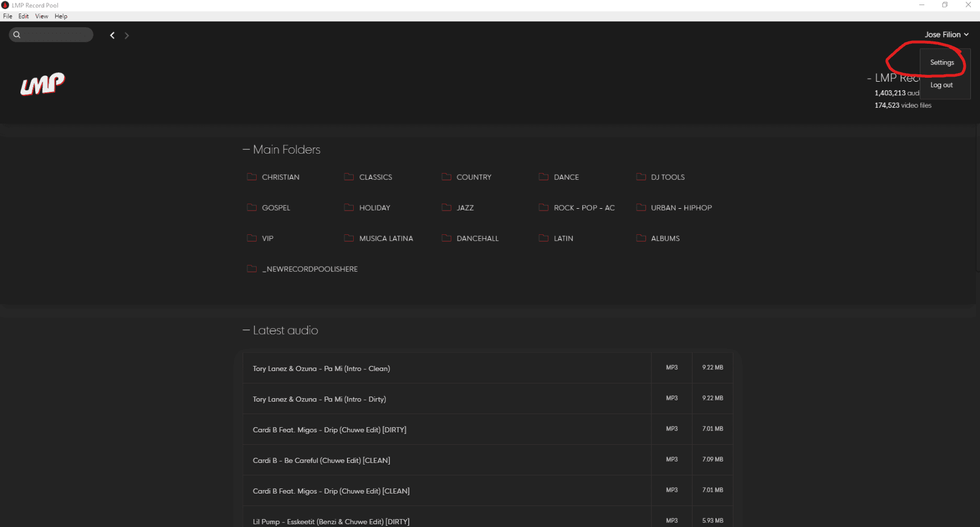Open the _NEWRECORDPOOLISHERE folder icon
Screen dimensions: 980x527
pyautogui.click(x=252, y=269)
